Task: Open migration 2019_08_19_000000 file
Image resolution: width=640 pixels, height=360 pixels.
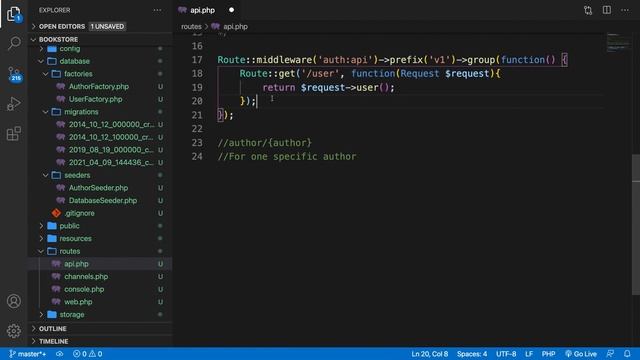Action: tap(100, 150)
